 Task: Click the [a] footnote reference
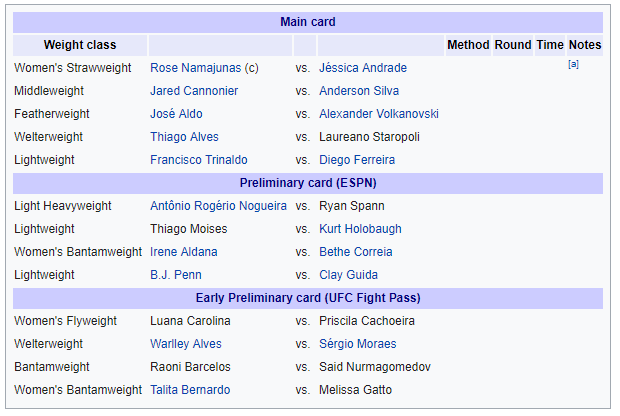pyautogui.click(x=573, y=64)
